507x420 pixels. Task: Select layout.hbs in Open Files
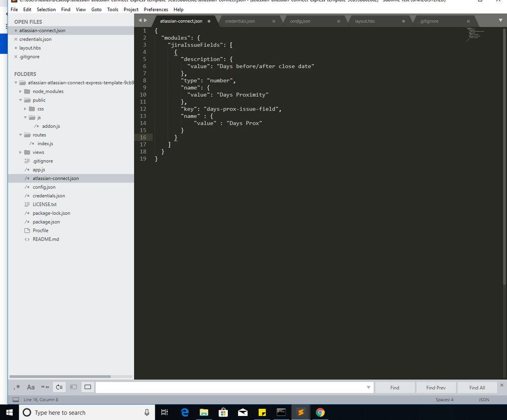pyautogui.click(x=30, y=48)
